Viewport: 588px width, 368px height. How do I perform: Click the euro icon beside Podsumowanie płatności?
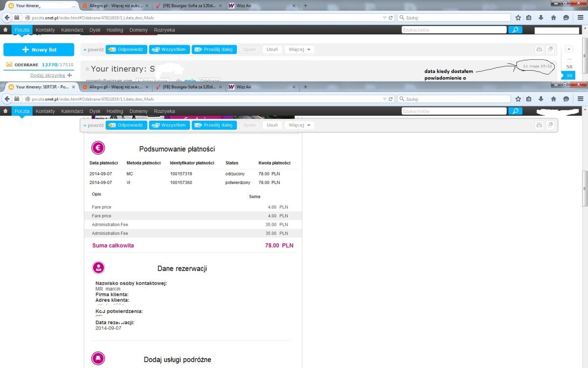[x=98, y=148]
